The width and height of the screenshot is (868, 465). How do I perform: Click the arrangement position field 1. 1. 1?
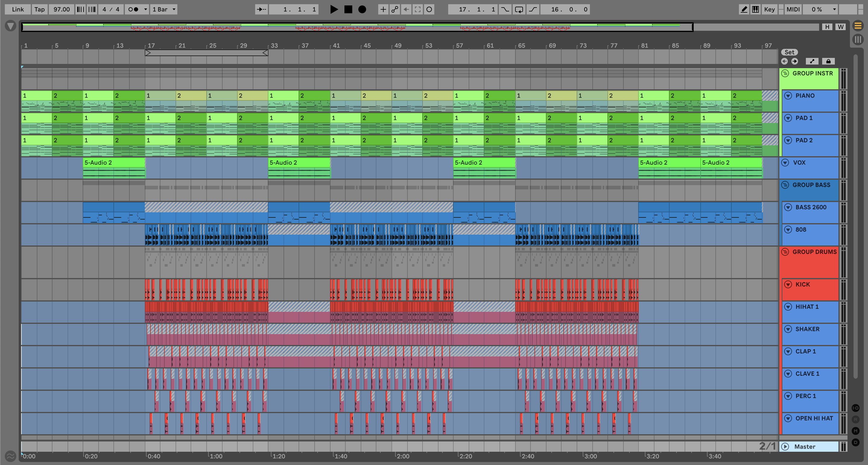click(294, 9)
